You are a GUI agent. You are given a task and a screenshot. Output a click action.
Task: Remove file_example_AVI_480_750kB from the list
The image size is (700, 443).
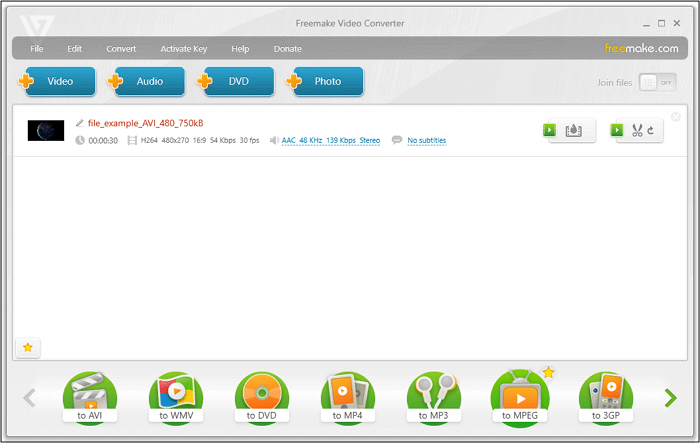[x=675, y=117]
